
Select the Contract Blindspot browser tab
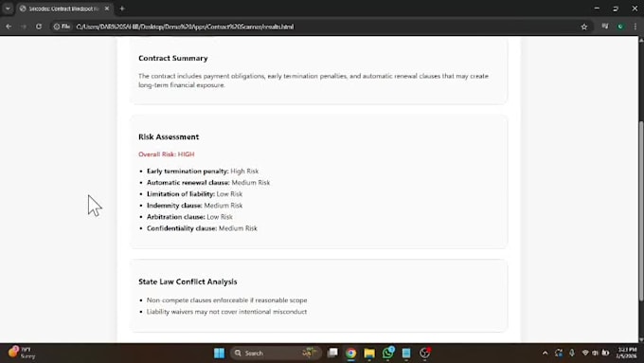pyautogui.click(x=63, y=9)
